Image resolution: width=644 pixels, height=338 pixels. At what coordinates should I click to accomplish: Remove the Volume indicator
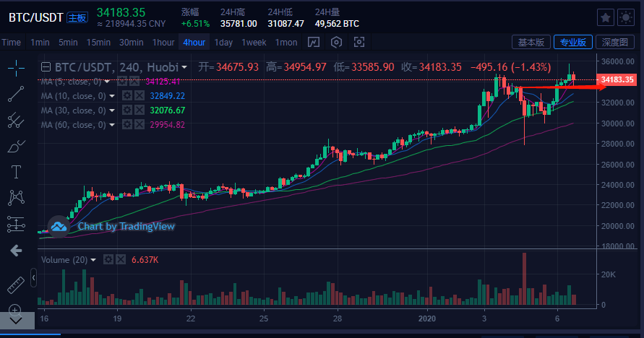pos(120,260)
